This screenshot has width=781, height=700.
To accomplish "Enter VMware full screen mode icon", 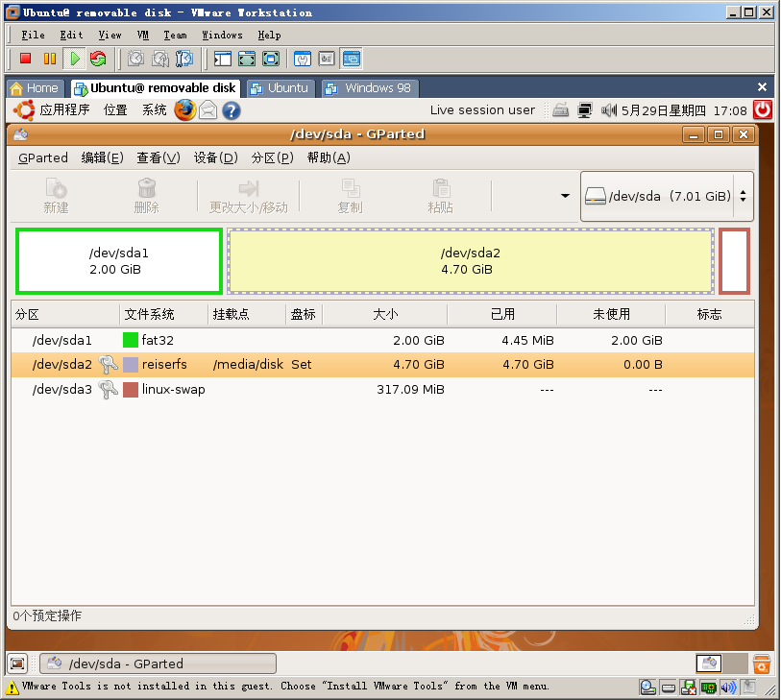I will point(271,59).
